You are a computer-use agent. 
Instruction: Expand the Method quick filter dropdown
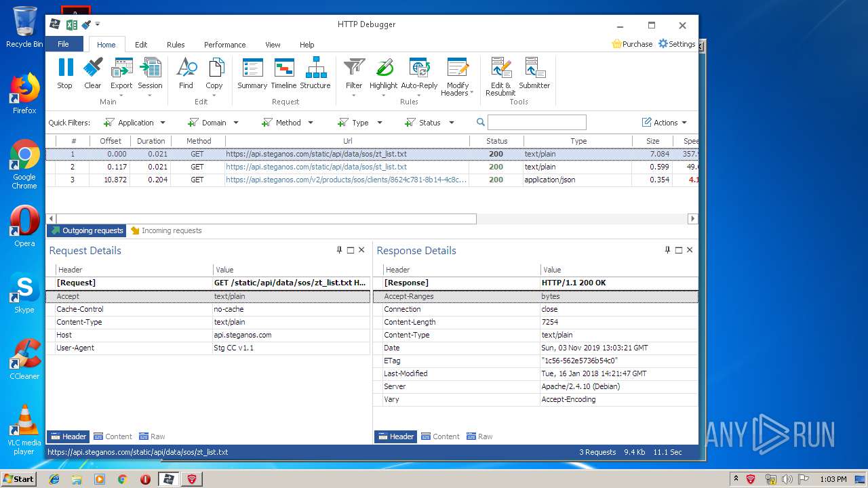311,123
